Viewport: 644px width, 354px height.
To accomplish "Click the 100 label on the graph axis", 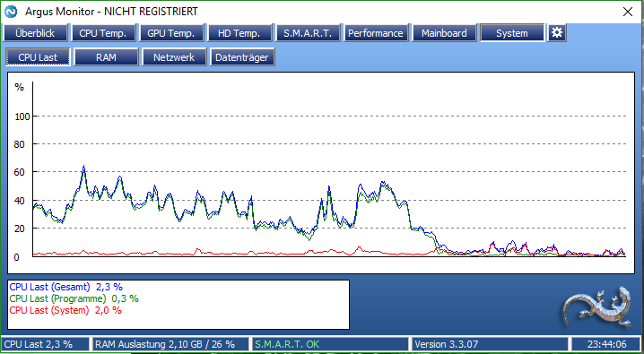I will tap(22, 117).
